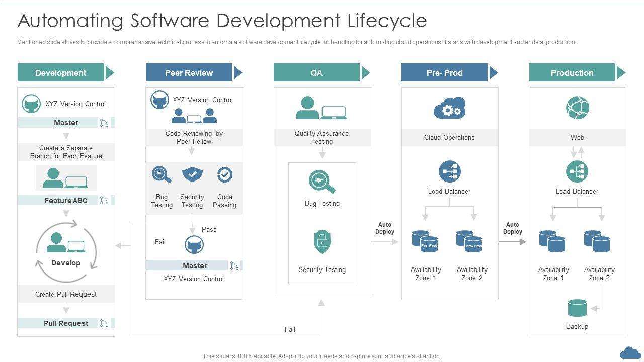Click the Cloud Operations gear cloud icon
Screen dimensions: 644x362
(449, 108)
